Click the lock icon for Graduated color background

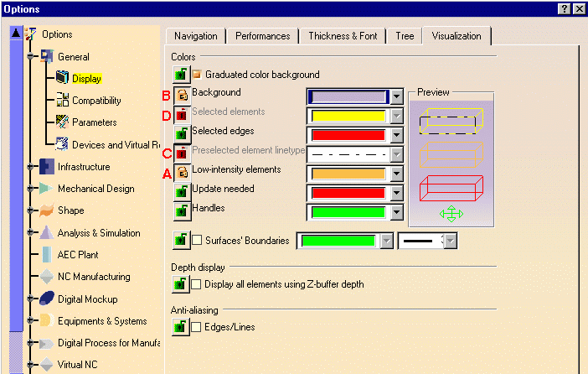[182, 75]
